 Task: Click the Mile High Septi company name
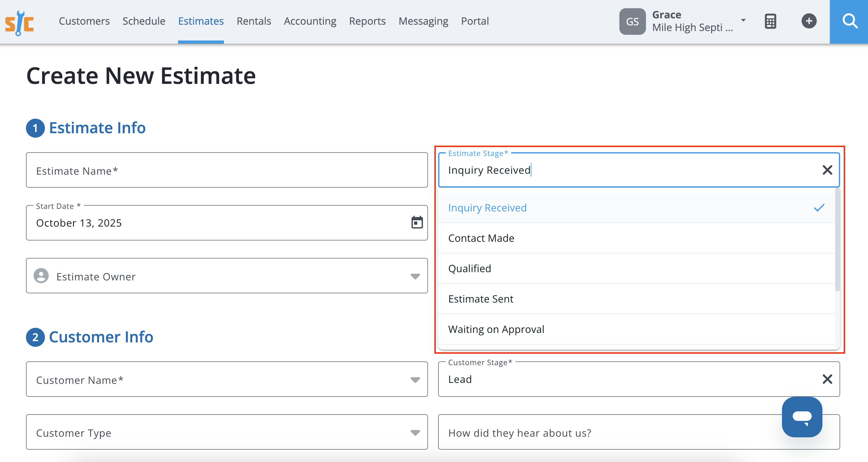coord(692,27)
